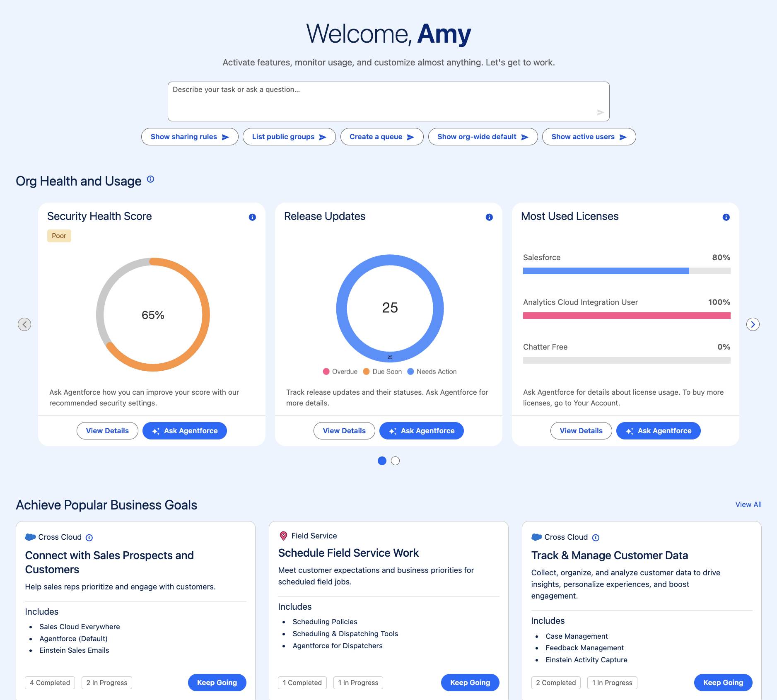This screenshot has width=777, height=700.
Task: Click Sales Cloud Everywhere list item
Action: (80, 627)
